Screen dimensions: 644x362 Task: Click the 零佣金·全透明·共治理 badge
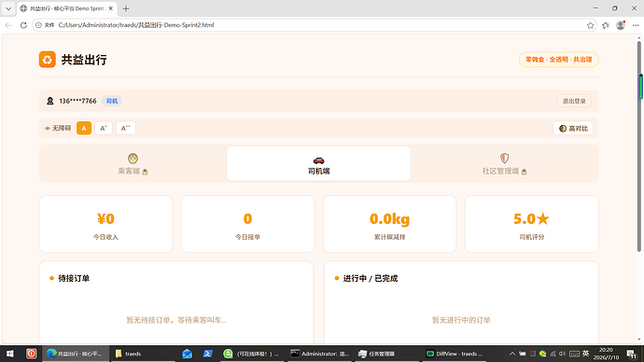coord(558,60)
